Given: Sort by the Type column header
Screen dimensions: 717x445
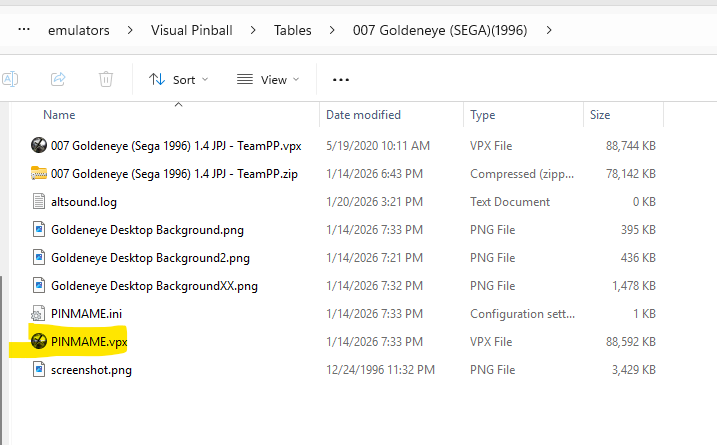Looking at the screenshot, I should click(482, 115).
